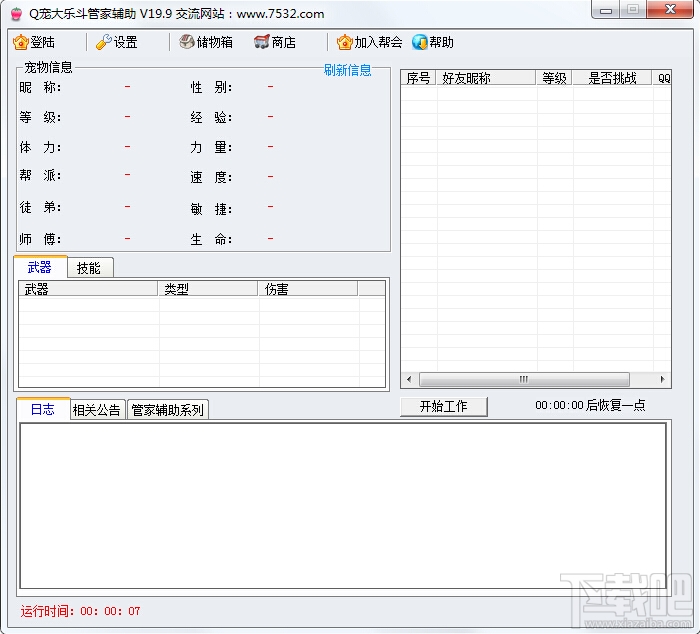Sort by the 好友昵称 column header

(x=486, y=78)
